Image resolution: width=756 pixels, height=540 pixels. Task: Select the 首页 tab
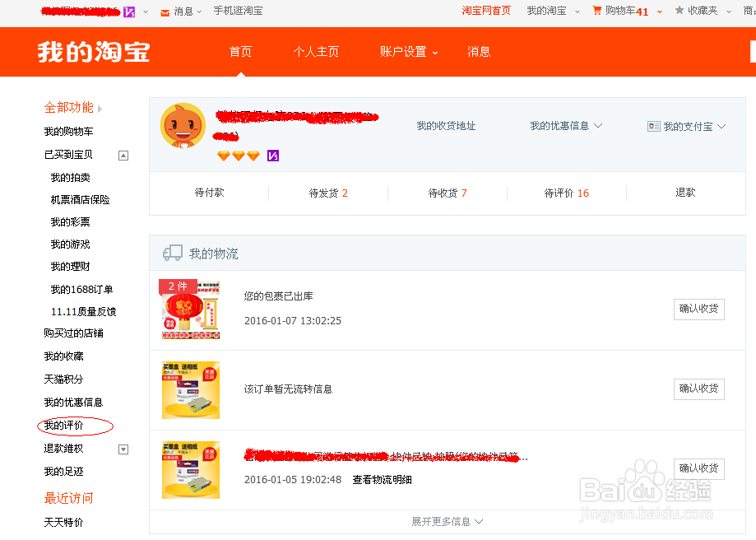(240, 52)
